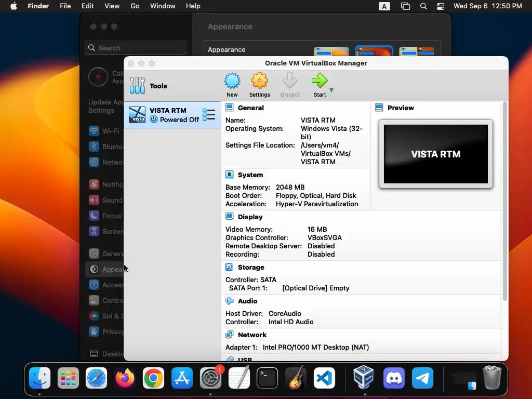Screen dimensions: 532x399
Task: Open the System settings heading link
Action: coord(250,175)
